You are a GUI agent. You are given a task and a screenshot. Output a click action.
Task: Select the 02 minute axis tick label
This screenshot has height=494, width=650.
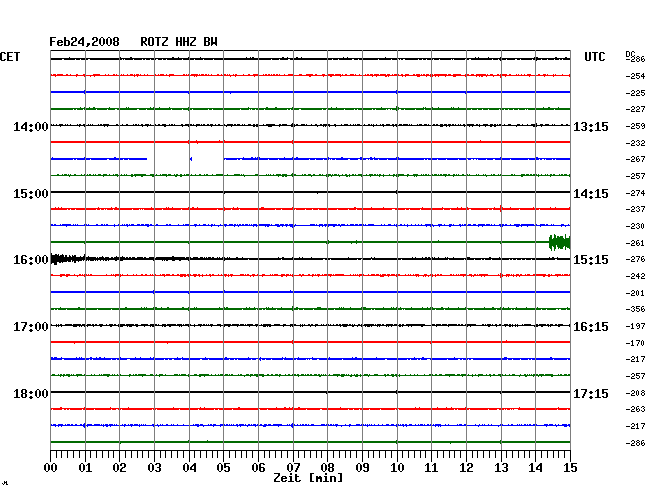coord(119,468)
